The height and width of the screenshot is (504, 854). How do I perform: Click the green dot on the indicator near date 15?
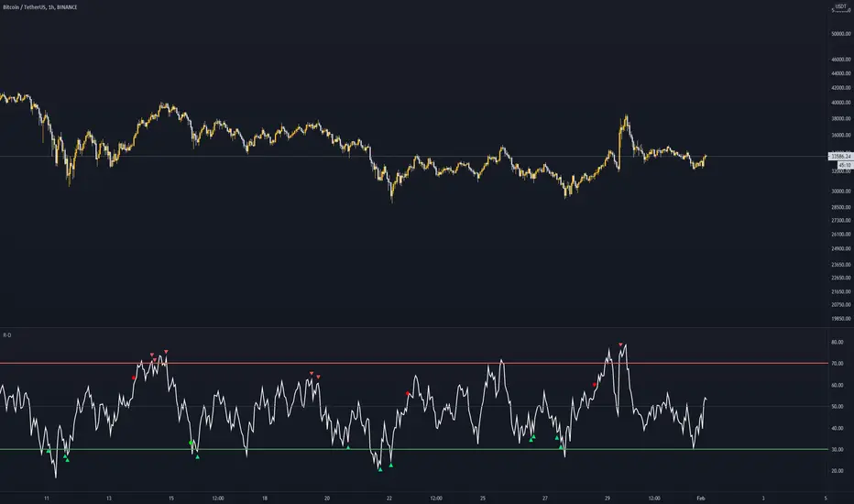pos(191,444)
